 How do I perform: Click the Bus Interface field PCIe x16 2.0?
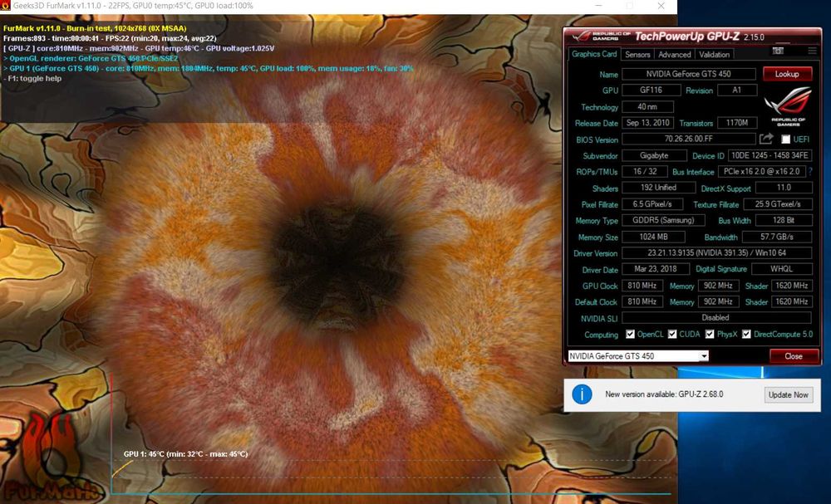(761, 172)
